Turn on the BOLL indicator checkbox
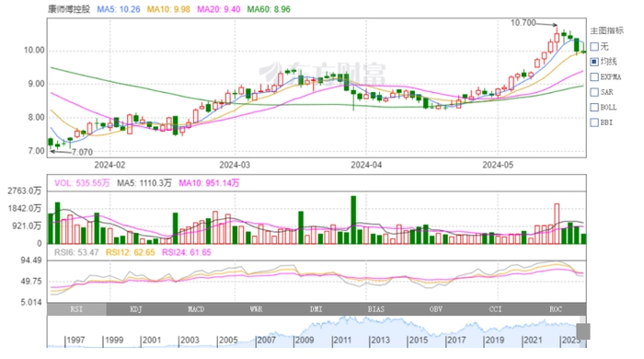Screen dimensions: 644x359 tap(594, 107)
